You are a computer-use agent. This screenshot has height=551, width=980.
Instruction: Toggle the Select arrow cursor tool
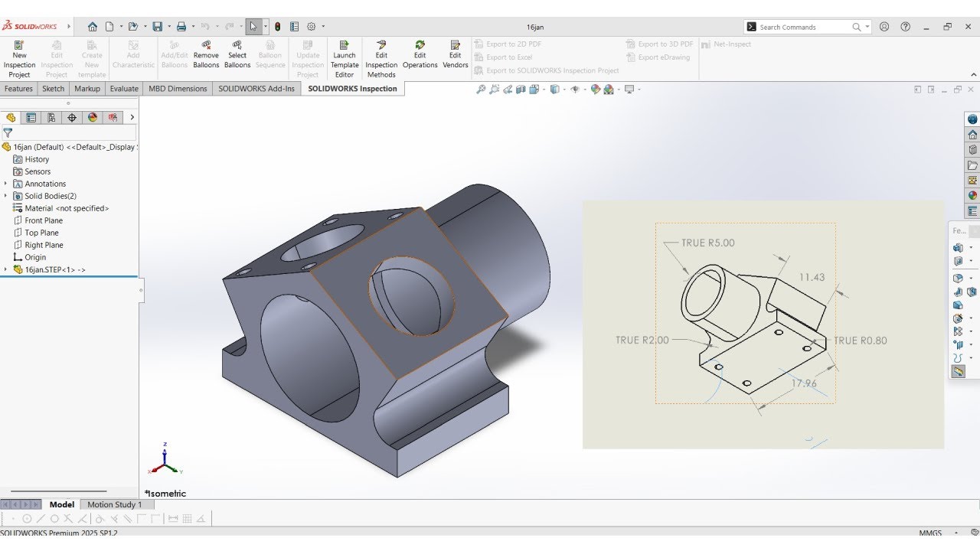tap(254, 27)
